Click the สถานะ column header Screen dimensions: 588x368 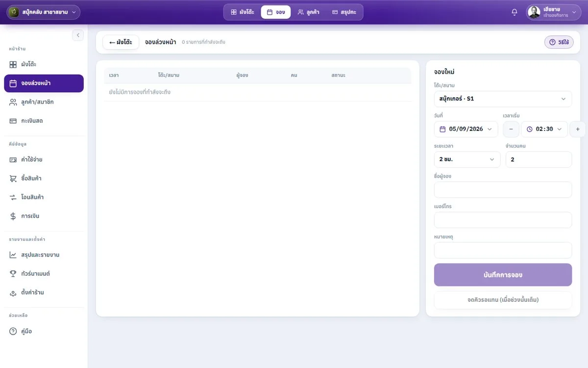coord(338,76)
